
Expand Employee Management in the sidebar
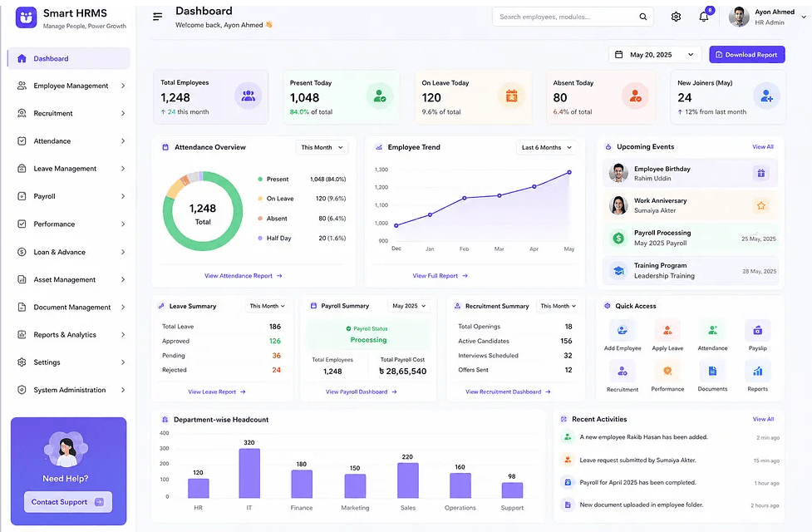(x=69, y=86)
